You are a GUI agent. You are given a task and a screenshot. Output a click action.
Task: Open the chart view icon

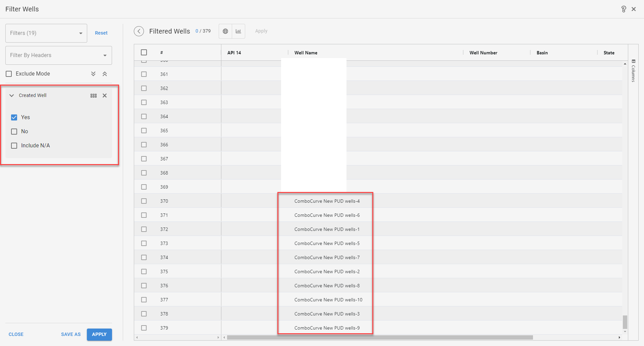(x=238, y=31)
